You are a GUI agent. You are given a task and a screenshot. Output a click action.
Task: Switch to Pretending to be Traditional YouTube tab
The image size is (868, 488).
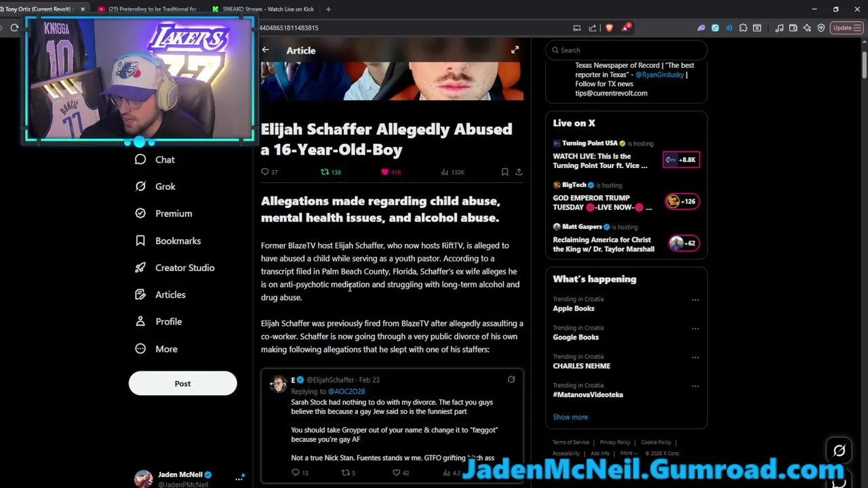click(147, 9)
